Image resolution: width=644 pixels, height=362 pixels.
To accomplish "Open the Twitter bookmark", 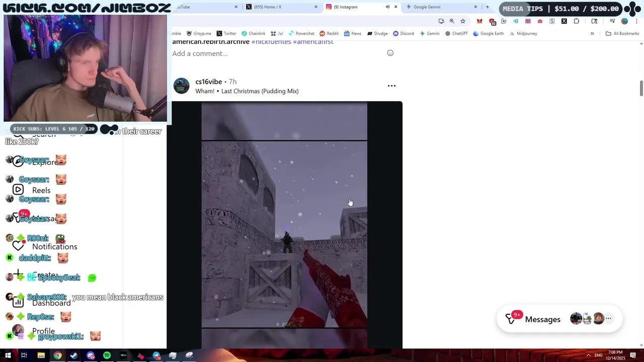I will tap(226, 34).
